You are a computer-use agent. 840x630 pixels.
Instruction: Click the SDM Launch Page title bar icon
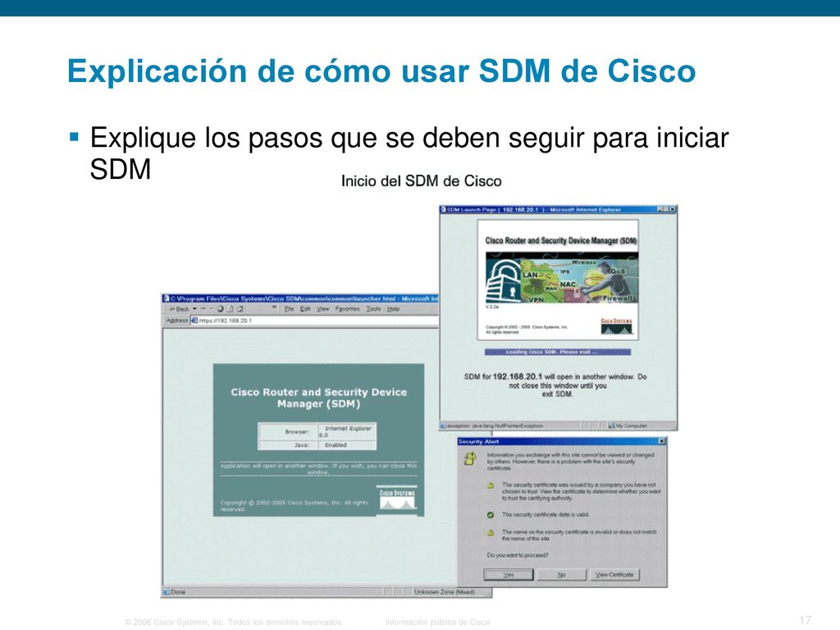click(444, 209)
